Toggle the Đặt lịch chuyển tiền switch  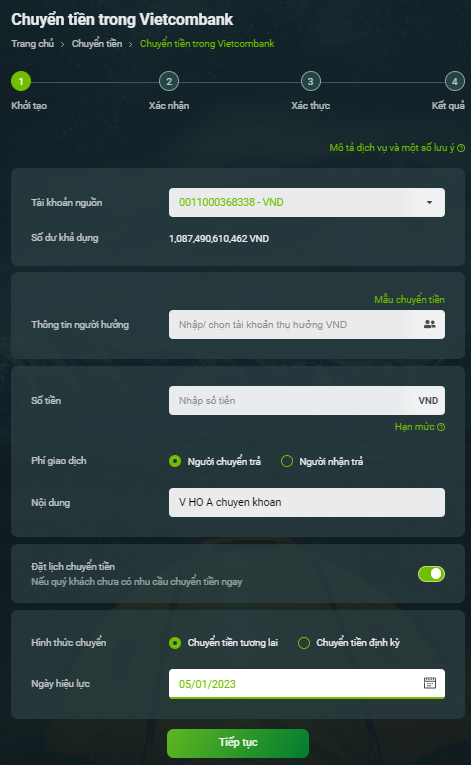click(x=431, y=574)
